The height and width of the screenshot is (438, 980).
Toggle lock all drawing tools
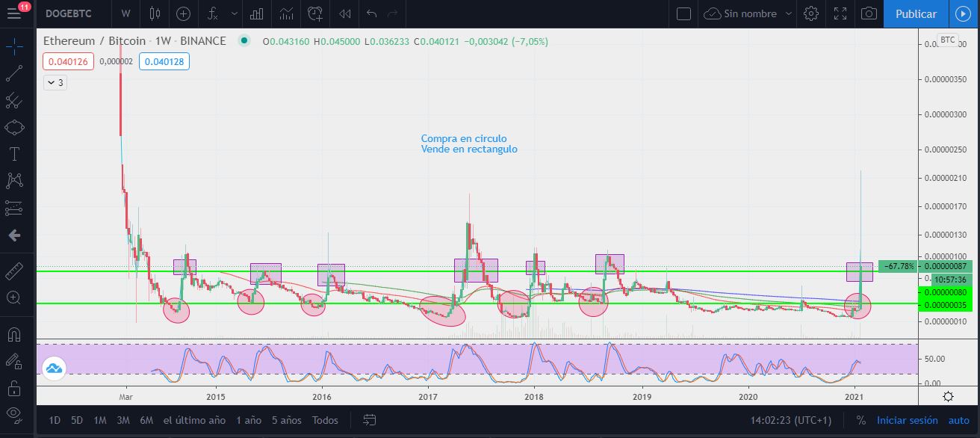tap(13, 388)
